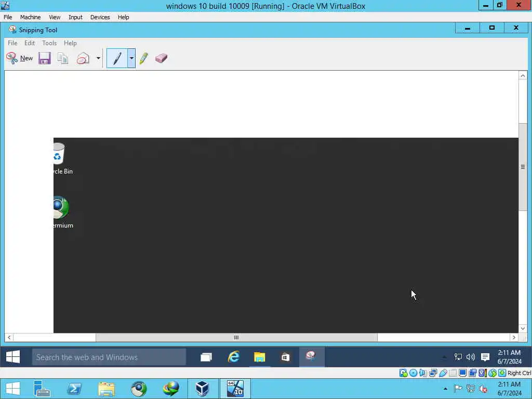Click VirtualBox display monitor indicator
The image size is (532, 399).
coord(462,373)
